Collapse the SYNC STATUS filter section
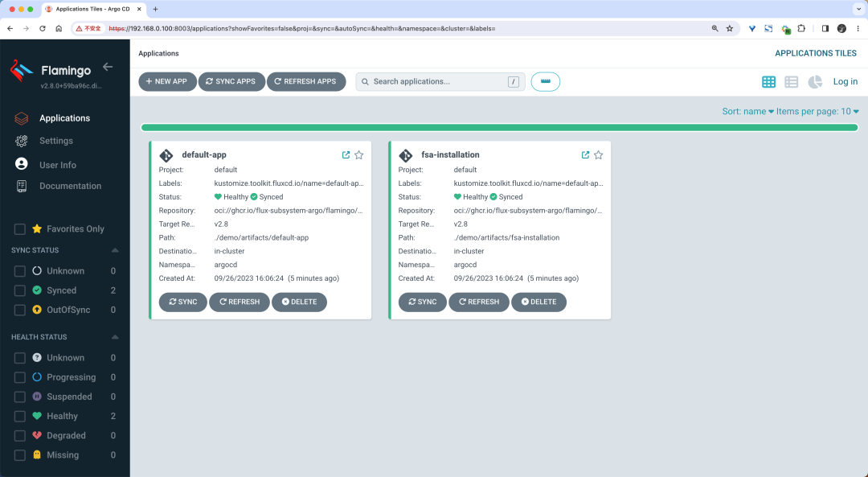The image size is (868, 477). (x=115, y=250)
